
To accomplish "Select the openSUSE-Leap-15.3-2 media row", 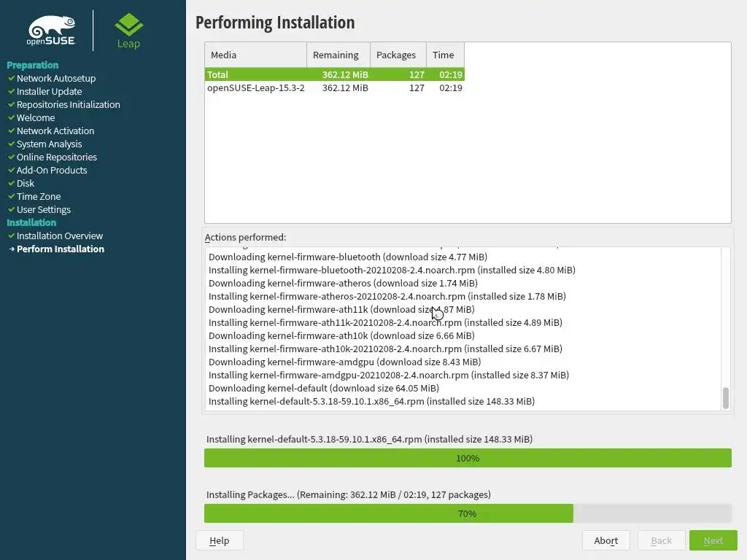I will [334, 87].
